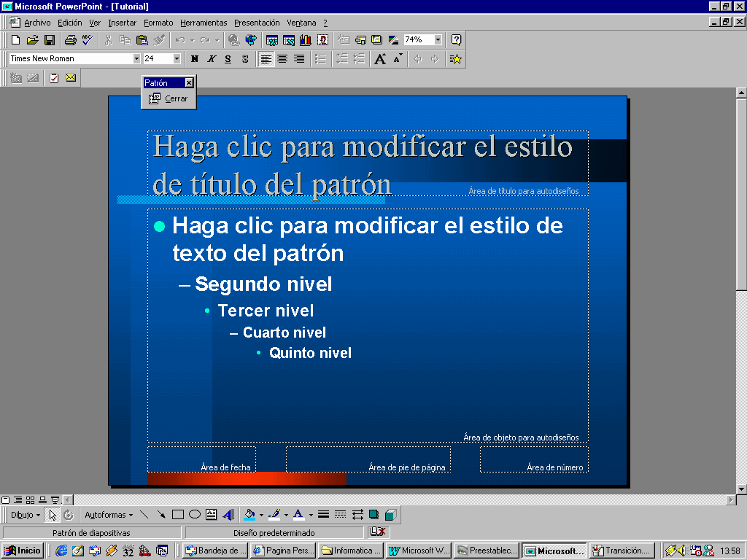Toggle align right

point(299,59)
